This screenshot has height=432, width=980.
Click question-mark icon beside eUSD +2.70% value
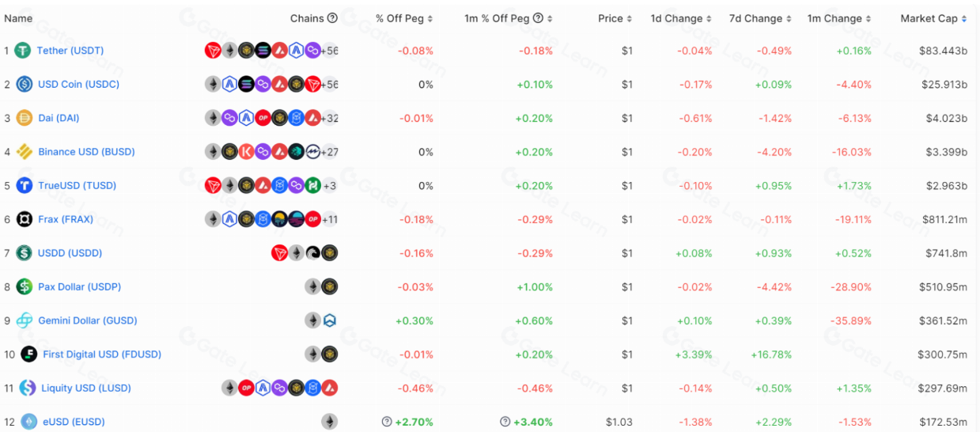tap(387, 422)
